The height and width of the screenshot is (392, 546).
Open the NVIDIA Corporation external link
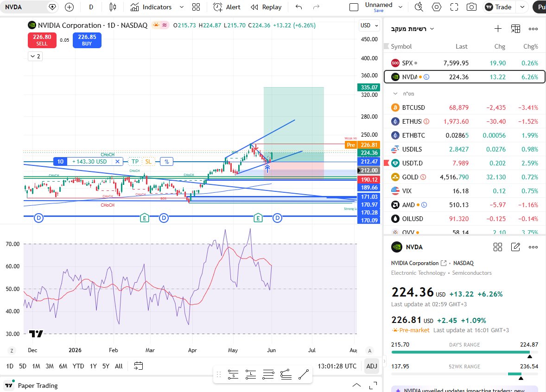tap(444, 263)
